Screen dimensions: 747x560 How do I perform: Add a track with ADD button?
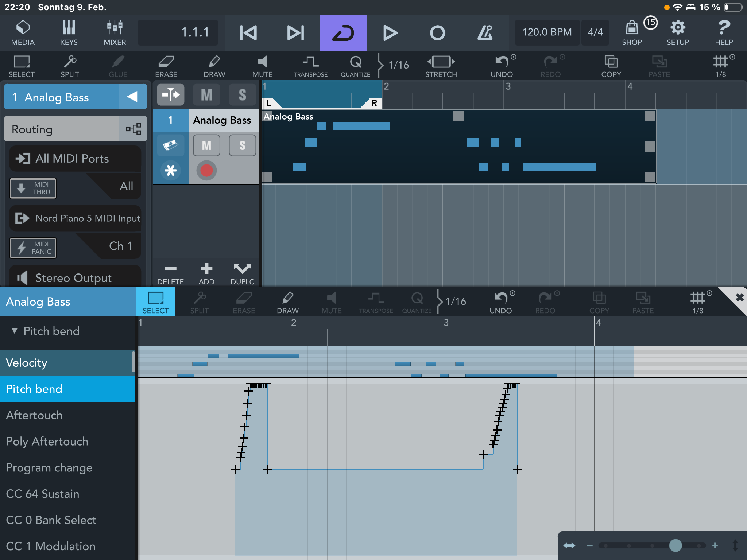(206, 274)
